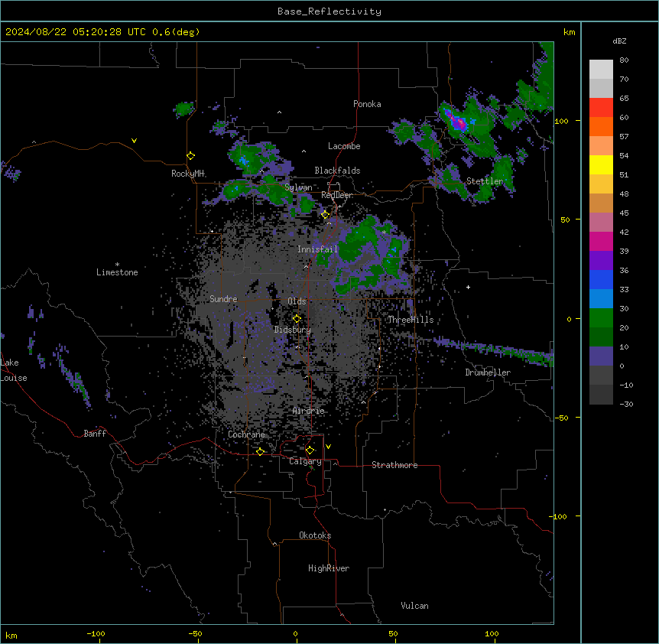Image resolution: width=659 pixels, height=644 pixels.
Task: Pick the yellow 54-51 dBZ legend swatch
Action: point(601,164)
